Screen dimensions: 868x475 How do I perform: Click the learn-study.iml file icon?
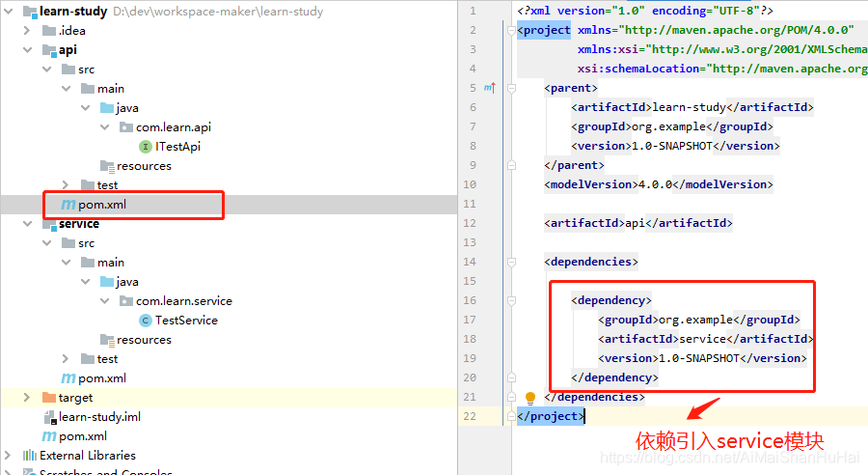click(50, 417)
